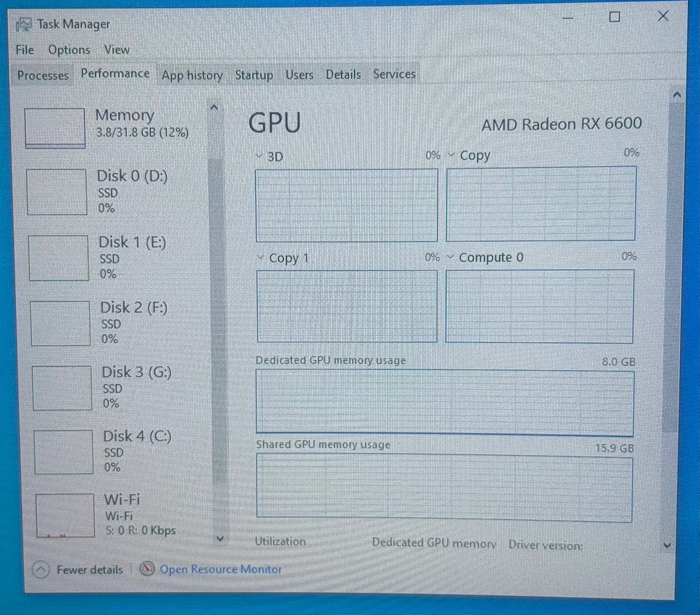700x615 pixels.
Task: Click the Resource Monitor gauge icon
Action: [x=147, y=569]
